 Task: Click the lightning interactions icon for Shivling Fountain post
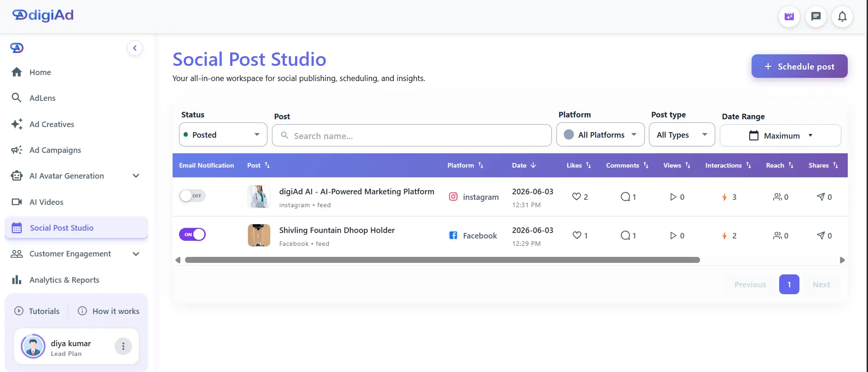[724, 235]
